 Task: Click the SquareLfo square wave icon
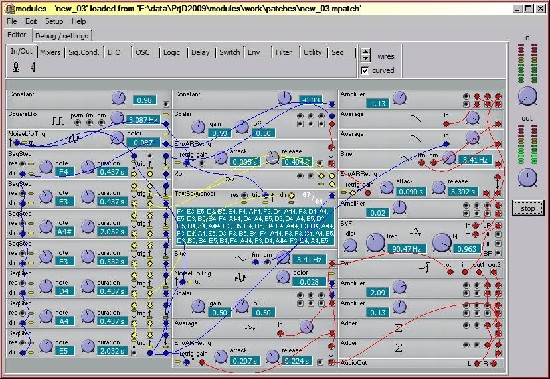point(58,121)
